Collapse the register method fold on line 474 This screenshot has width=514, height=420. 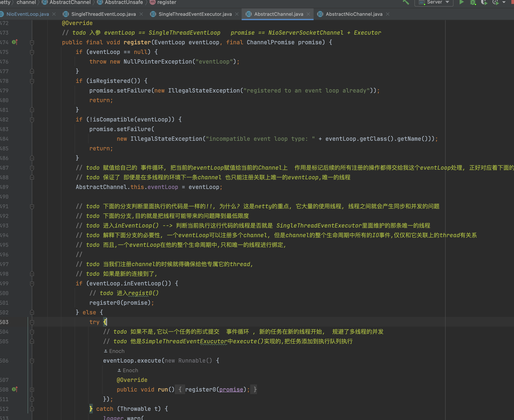point(32,43)
